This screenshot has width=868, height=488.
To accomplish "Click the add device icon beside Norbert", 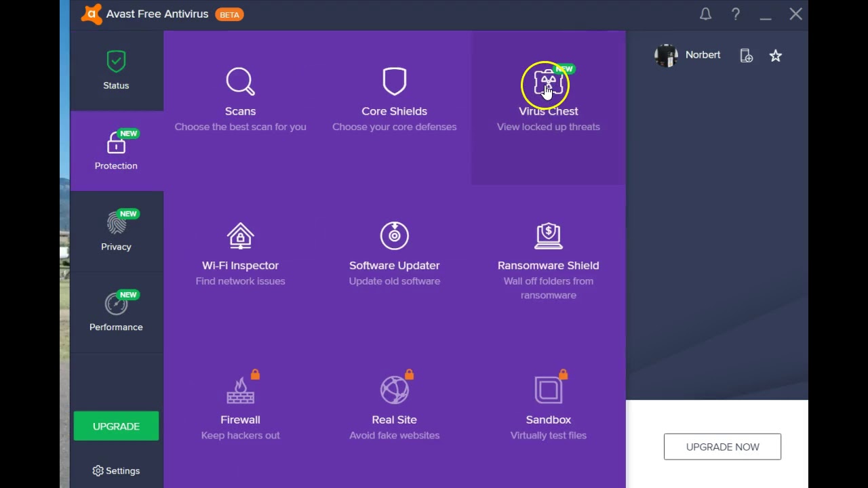I will [x=746, y=56].
